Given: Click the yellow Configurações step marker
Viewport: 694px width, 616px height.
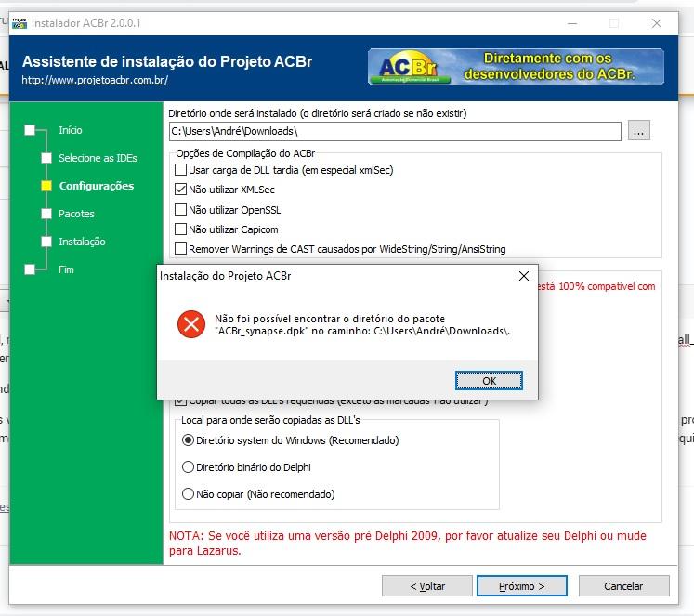Looking at the screenshot, I should tap(46, 186).
